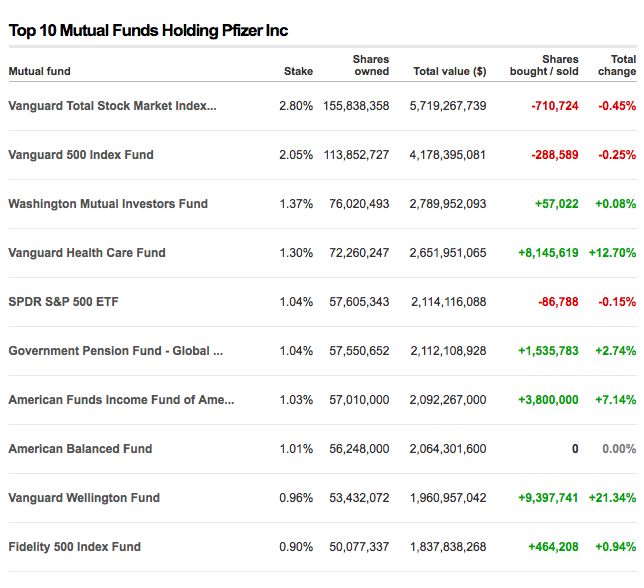Open Vanguard Wellington Fund link

point(84,498)
